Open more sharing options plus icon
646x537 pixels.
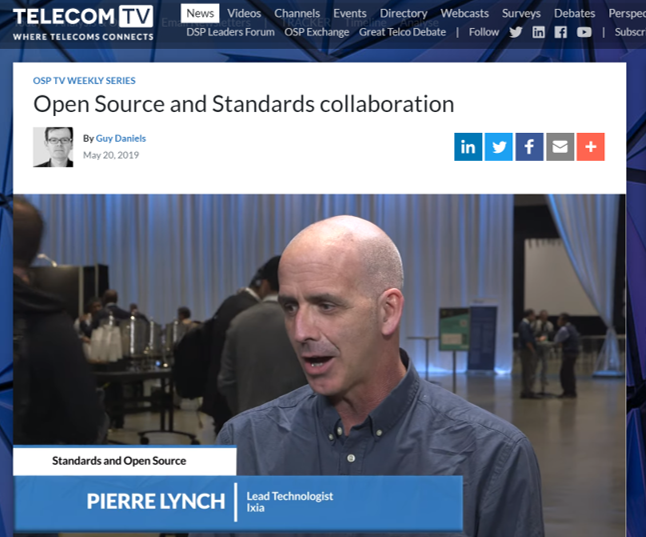(x=591, y=147)
